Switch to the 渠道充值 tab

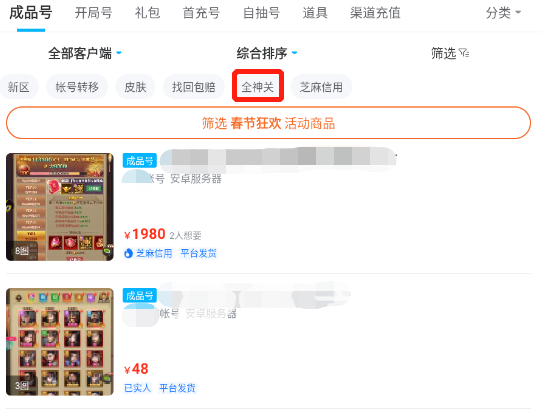click(x=375, y=13)
